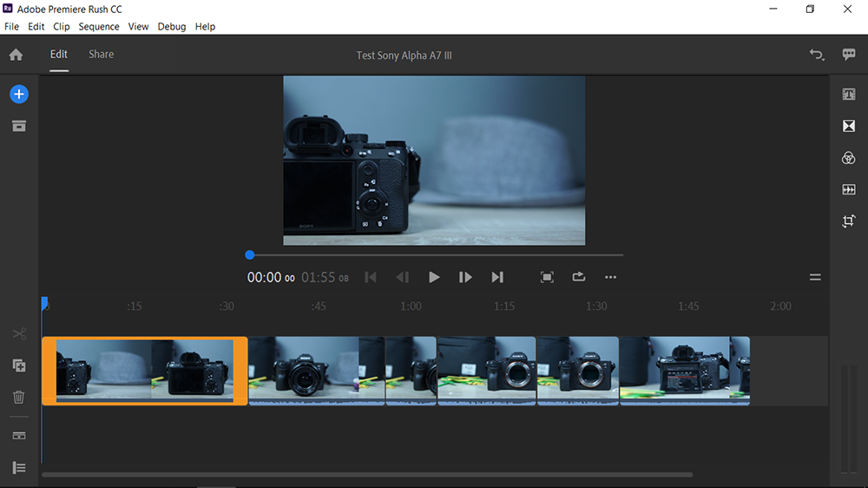
Task: Switch to the Share tab
Action: tap(101, 54)
